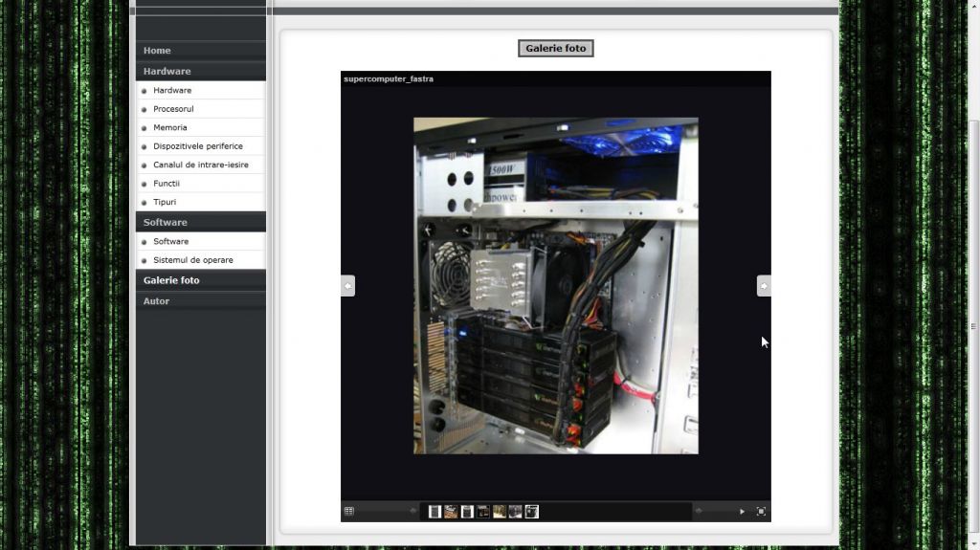This screenshot has width=980, height=550.
Task: Open the Autor menu item
Action: click(x=156, y=300)
